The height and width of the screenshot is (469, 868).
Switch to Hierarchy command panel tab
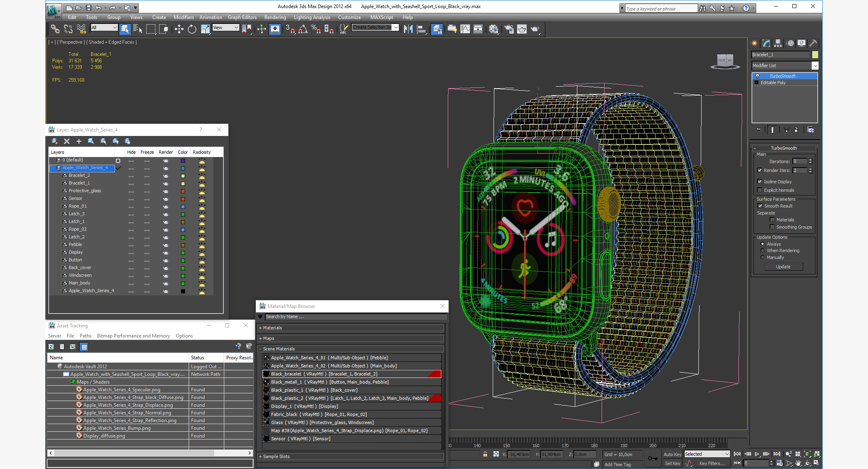pyautogui.click(x=778, y=43)
